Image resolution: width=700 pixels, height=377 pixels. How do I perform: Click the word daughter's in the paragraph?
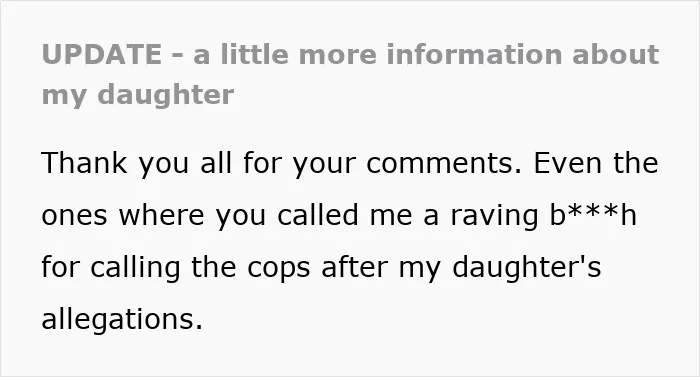pos(527,268)
